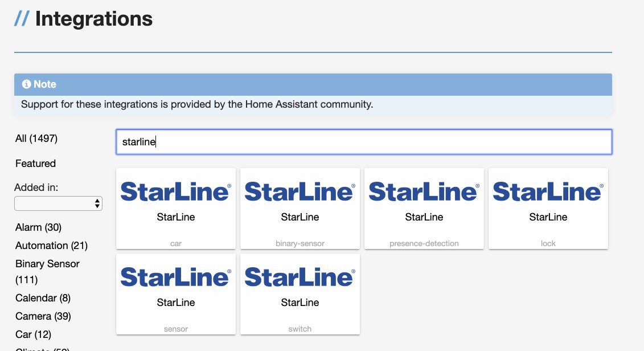
Task: Open the StarLine car integration card
Action: point(176,209)
